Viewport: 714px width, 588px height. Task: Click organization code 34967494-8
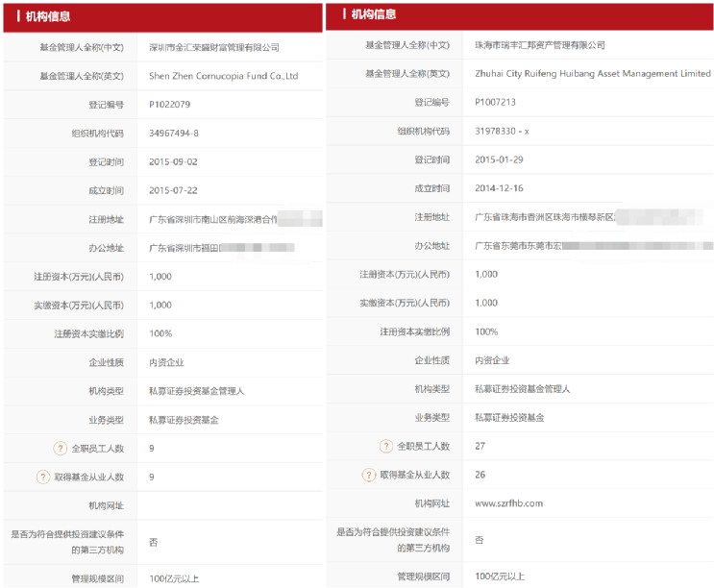point(174,134)
